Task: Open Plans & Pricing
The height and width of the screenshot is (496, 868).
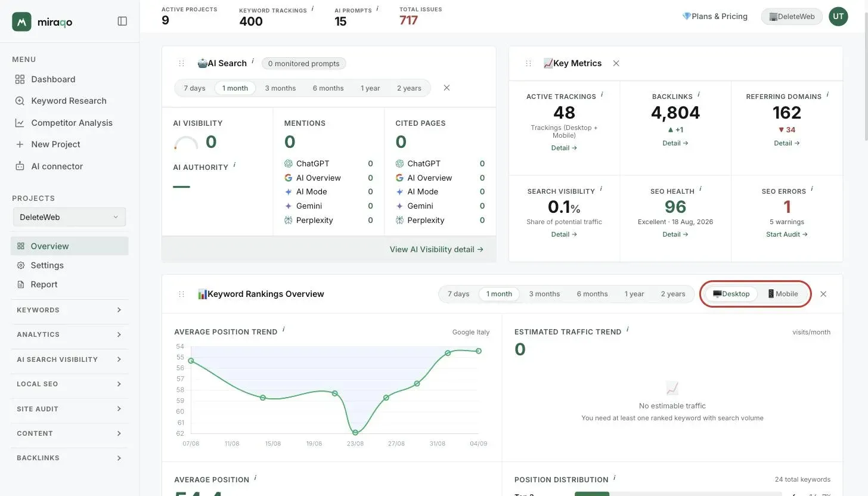Action: pos(715,16)
